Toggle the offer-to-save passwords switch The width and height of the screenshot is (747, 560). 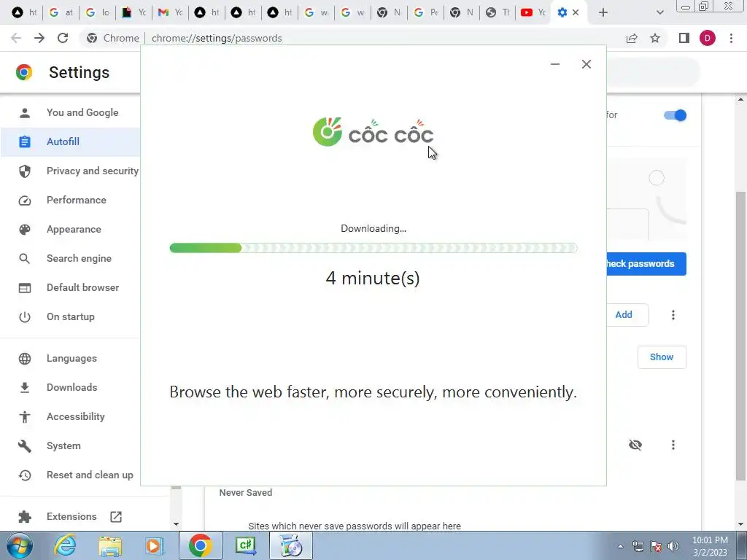pos(675,115)
